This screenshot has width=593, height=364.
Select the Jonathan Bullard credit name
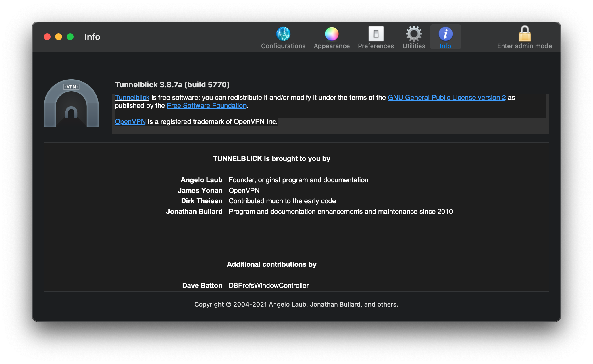(x=194, y=212)
